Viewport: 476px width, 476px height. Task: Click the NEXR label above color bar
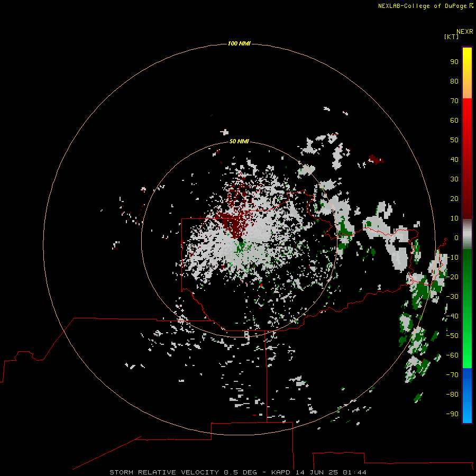[465, 32]
